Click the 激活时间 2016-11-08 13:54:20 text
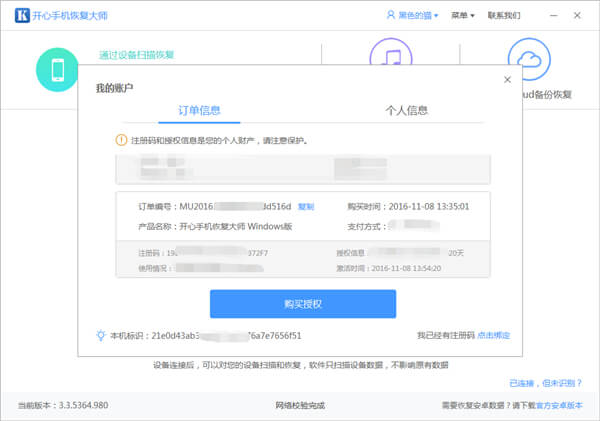This screenshot has width=600, height=421. point(388,268)
